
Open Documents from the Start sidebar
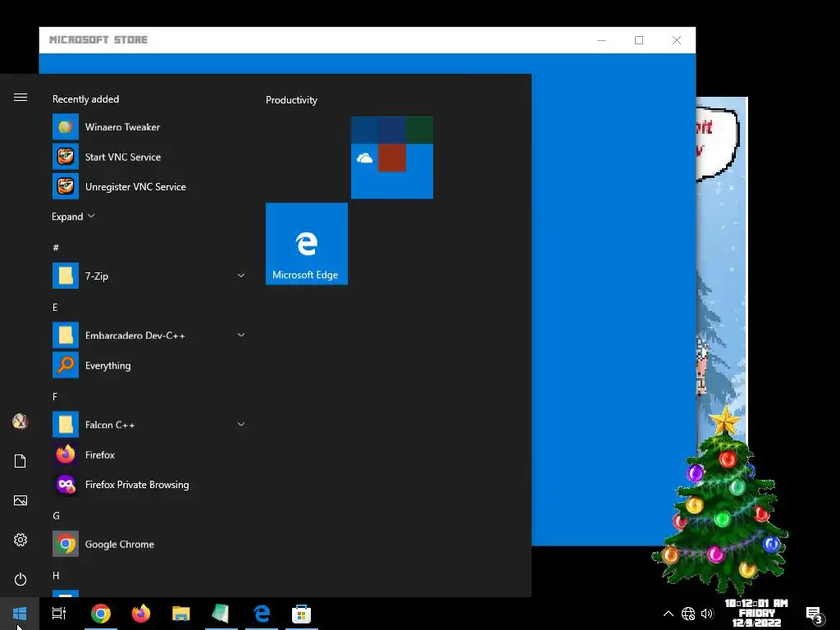pos(21,461)
